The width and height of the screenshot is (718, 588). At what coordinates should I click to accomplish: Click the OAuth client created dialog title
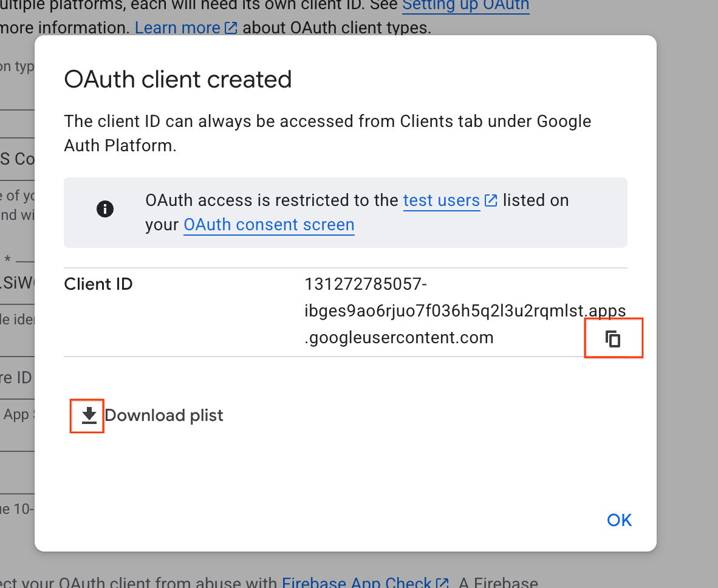point(178,79)
